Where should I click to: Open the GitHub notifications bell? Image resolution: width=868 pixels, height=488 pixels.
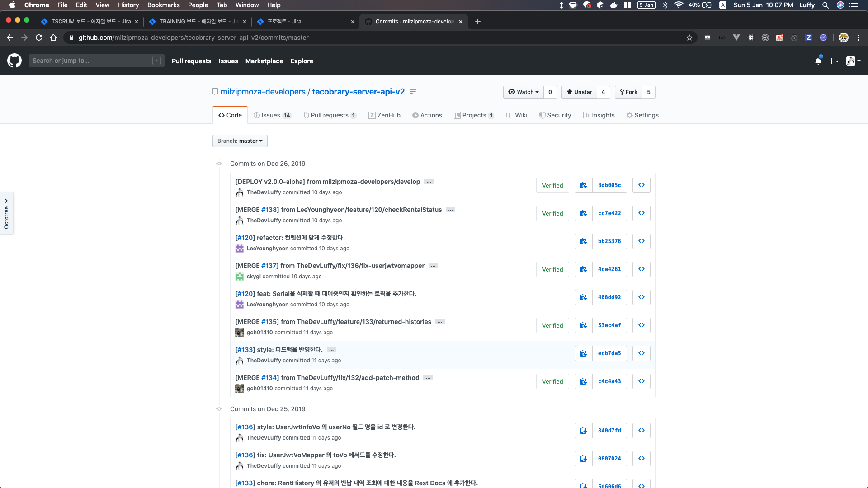[x=818, y=61]
